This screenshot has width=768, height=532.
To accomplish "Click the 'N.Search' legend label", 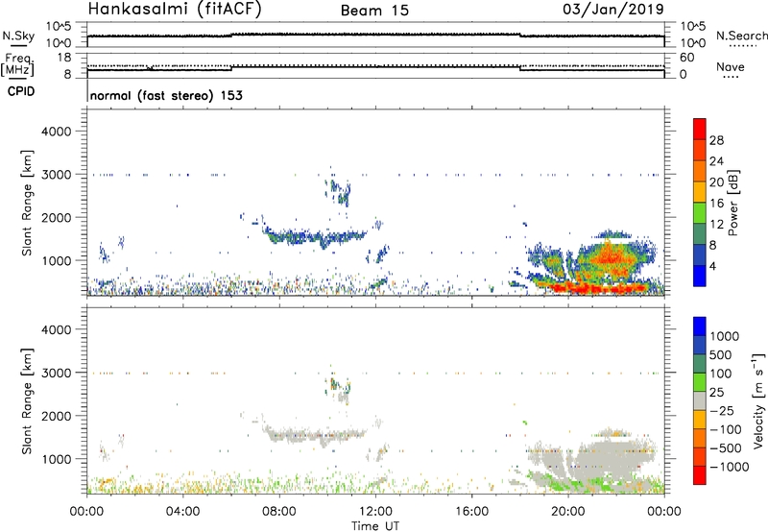I will pyautogui.click(x=742, y=36).
